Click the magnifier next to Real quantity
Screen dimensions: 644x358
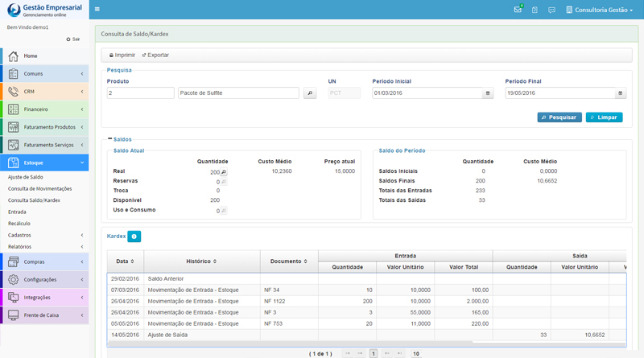224,172
